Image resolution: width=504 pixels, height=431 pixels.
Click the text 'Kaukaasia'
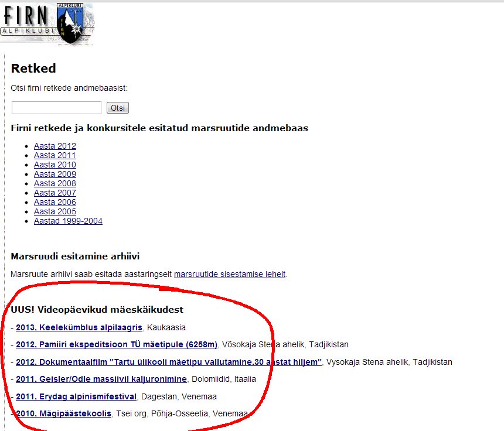pos(166,327)
